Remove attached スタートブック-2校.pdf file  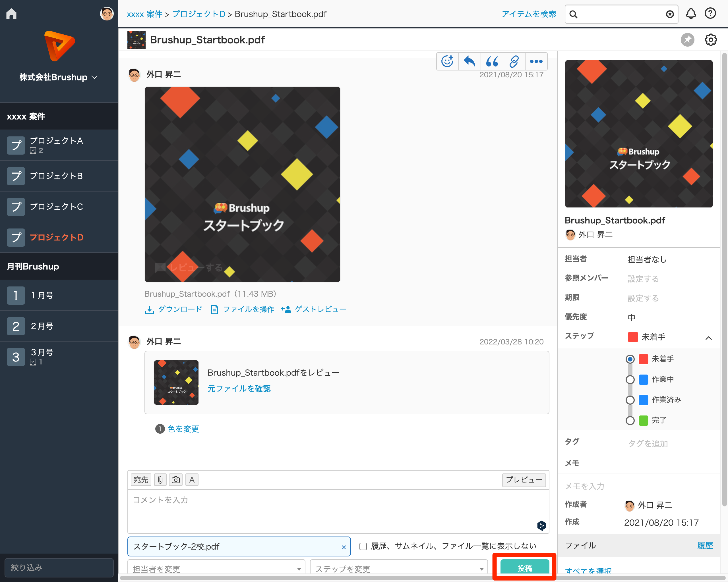point(344,547)
